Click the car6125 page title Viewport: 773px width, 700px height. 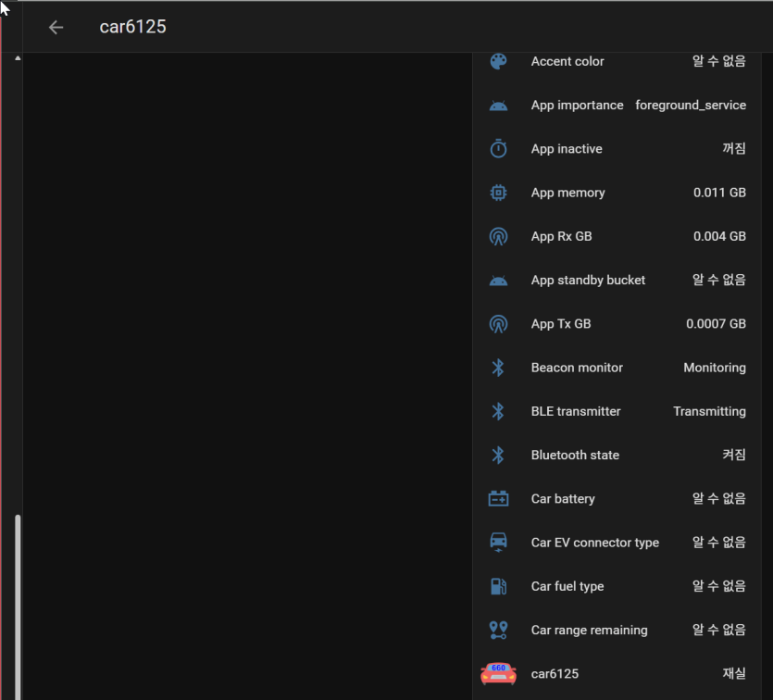pyautogui.click(x=132, y=27)
